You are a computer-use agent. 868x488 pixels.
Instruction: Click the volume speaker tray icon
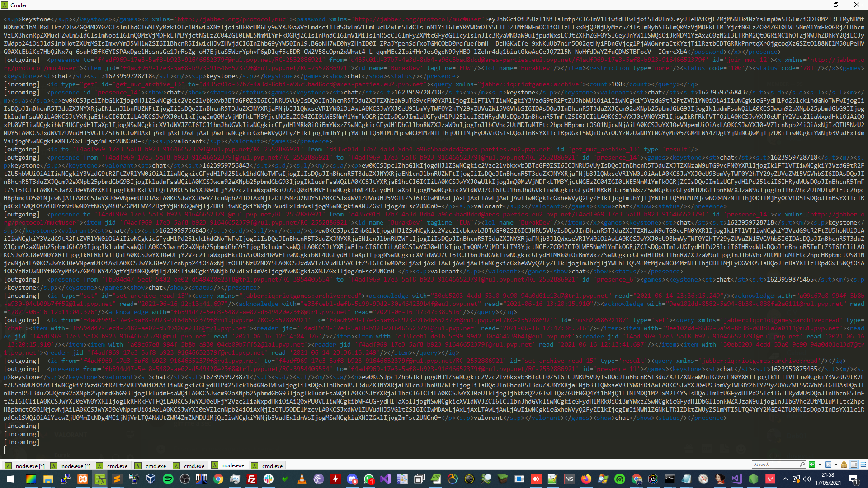coord(807,479)
